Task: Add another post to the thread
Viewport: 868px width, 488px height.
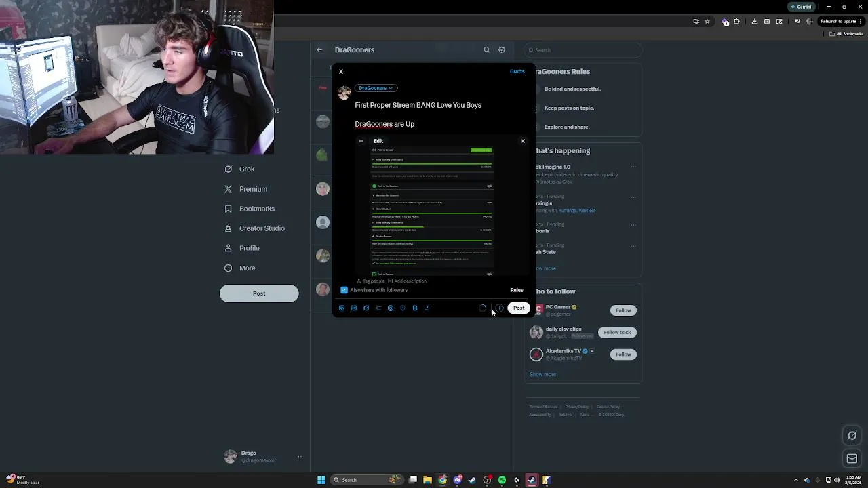Action: [499, 308]
